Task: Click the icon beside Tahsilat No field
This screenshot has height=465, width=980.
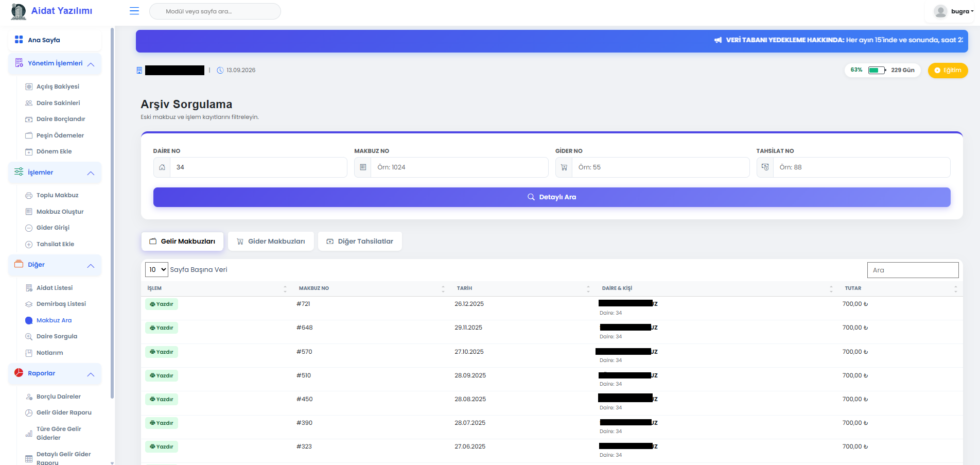Action: (765, 167)
